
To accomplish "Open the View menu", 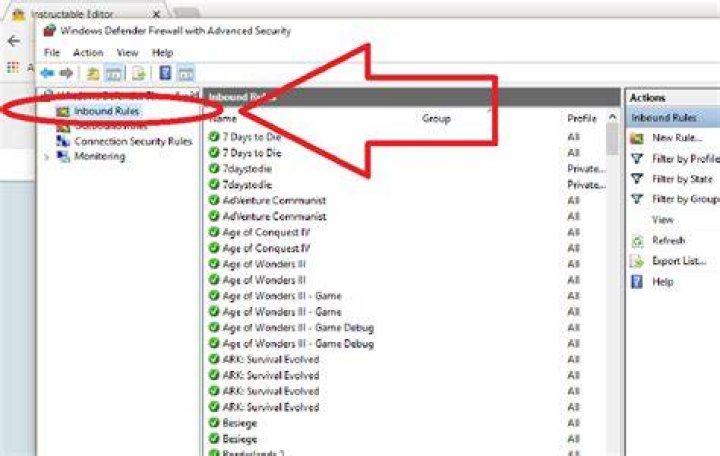I will (127, 53).
